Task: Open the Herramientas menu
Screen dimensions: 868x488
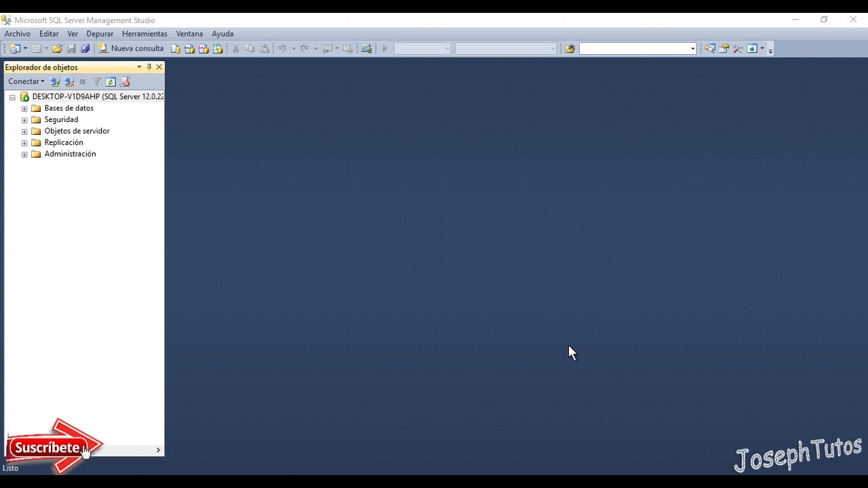Action: (x=144, y=34)
